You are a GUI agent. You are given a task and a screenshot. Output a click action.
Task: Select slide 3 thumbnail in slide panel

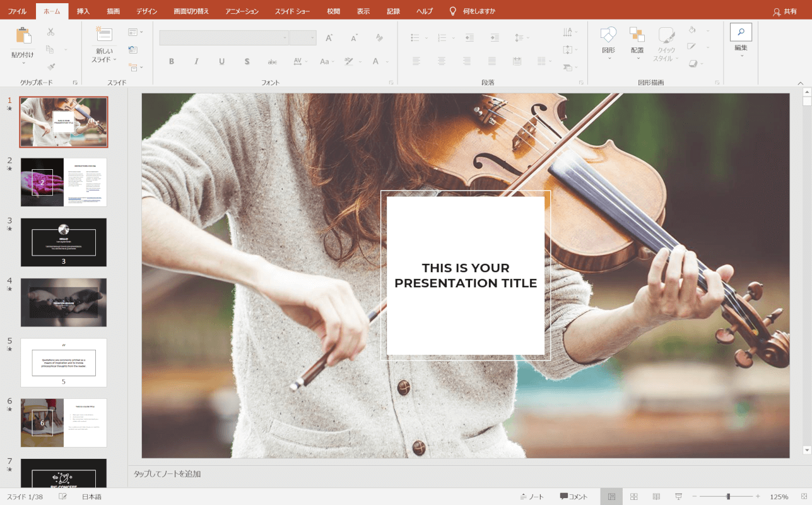tap(64, 242)
